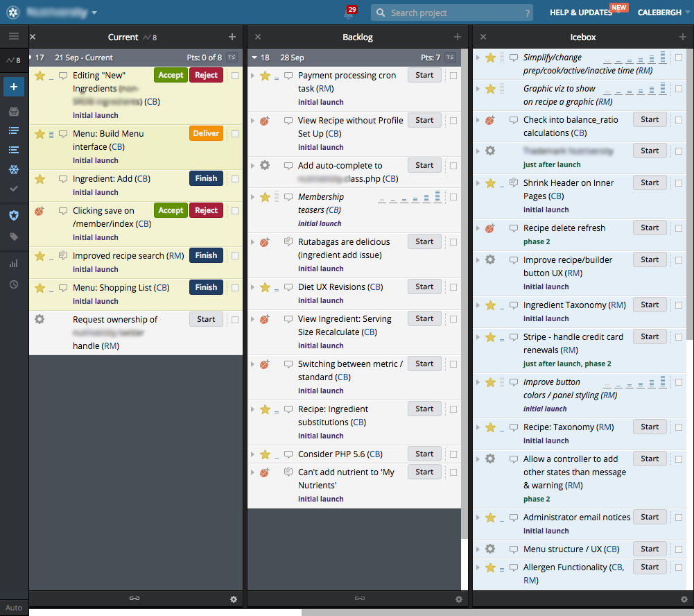Click the Auto label at bottom-left

[x=14, y=608]
